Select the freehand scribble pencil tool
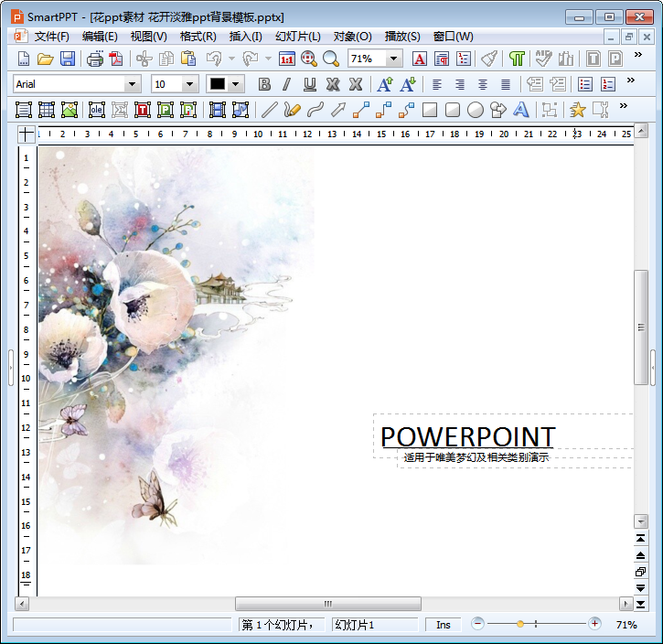The image size is (663, 644). 292,110
